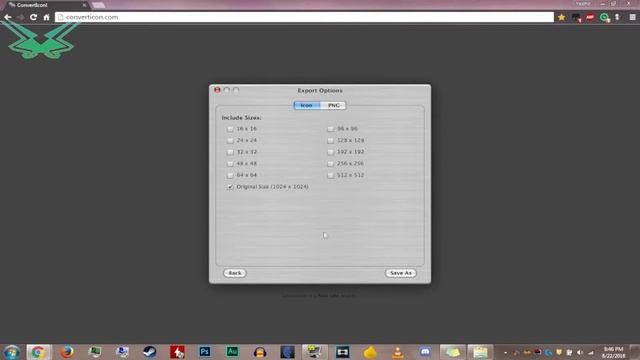Open the Chrome menu icon
The image size is (640, 360).
click(x=632, y=17)
